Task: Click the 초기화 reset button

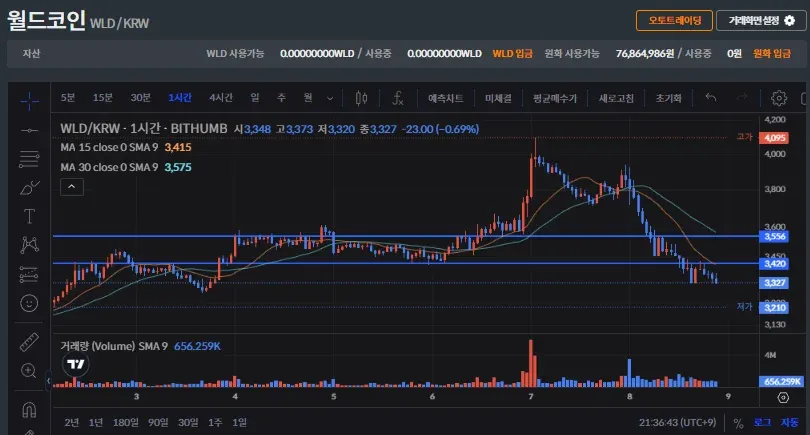Action: (668, 98)
